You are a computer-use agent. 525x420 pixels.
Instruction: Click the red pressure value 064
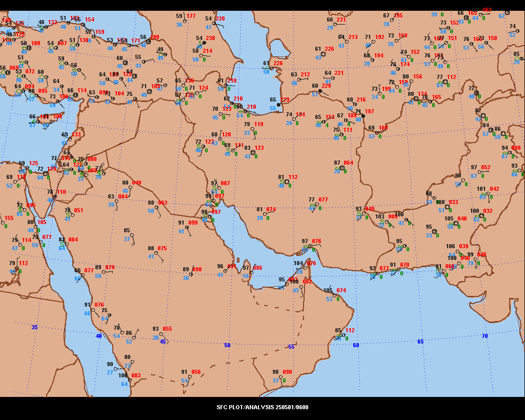[348, 163]
